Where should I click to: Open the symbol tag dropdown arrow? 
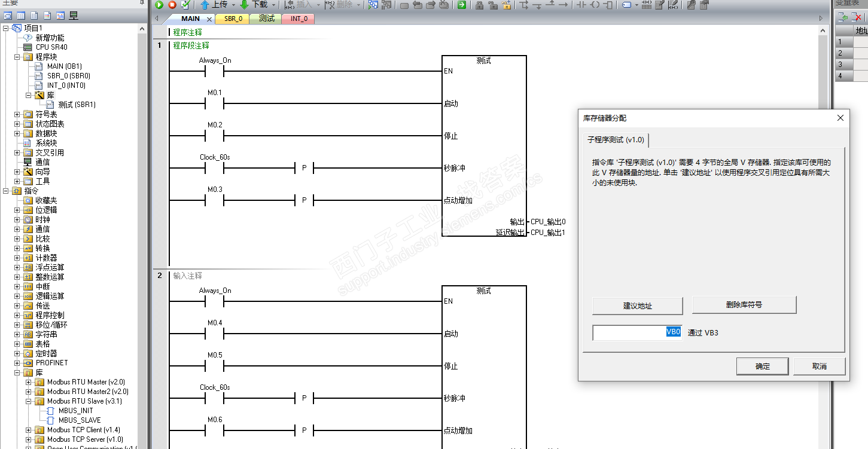coord(636,5)
